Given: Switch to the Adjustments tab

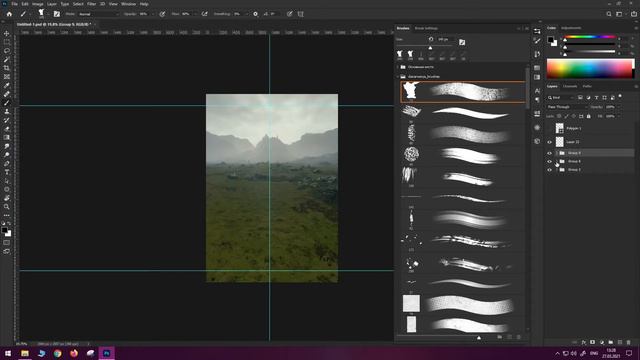Looking at the screenshot, I should [571, 28].
